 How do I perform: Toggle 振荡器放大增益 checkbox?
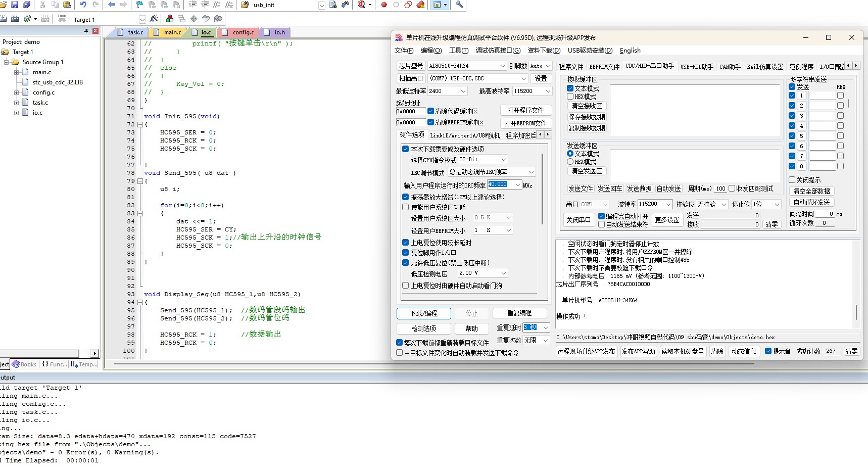tap(405, 197)
